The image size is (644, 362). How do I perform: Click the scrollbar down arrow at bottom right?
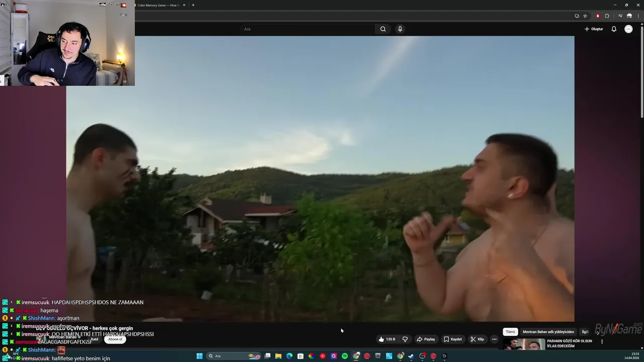pos(642,348)
